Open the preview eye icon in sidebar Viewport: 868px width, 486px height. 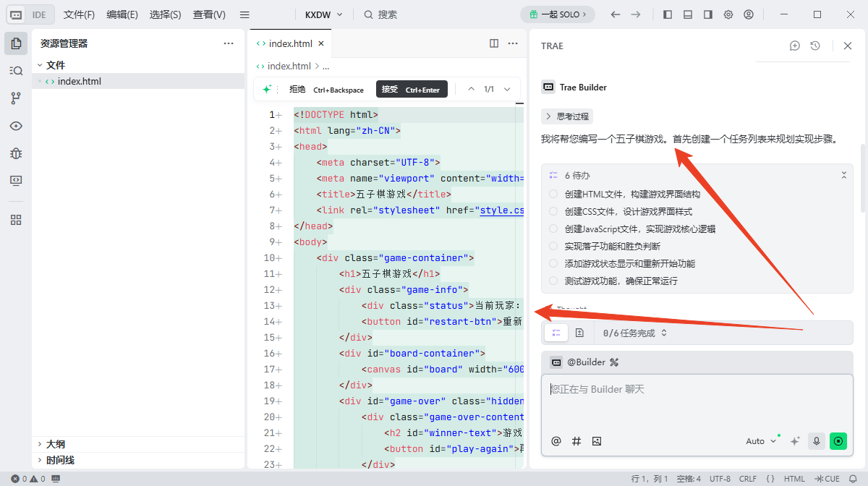tap(16, 126)
